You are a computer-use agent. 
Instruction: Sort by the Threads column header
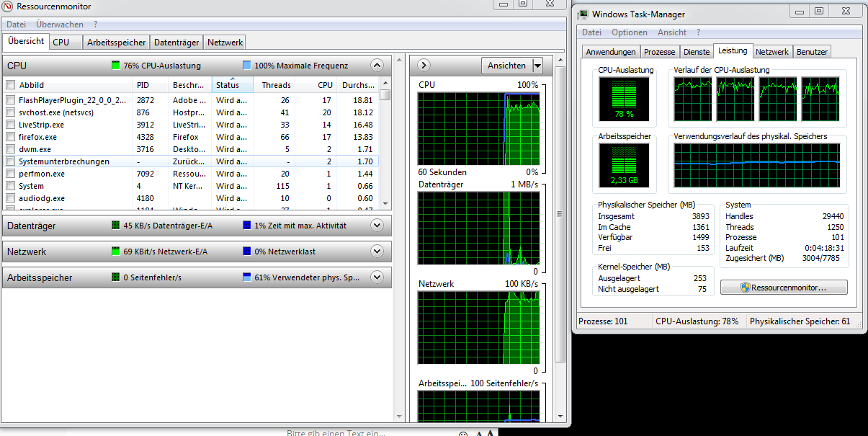tap(274, 85)
